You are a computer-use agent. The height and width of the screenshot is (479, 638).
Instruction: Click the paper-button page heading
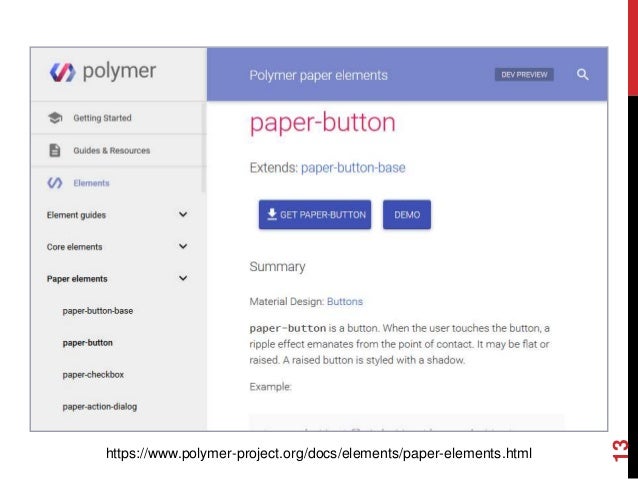(323, 123)
